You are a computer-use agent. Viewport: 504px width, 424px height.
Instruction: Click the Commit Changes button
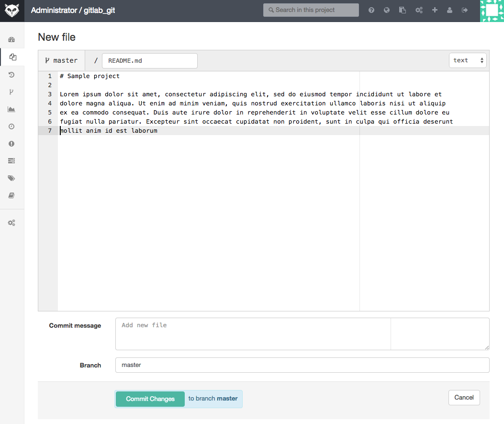click(x=150, y=399)
